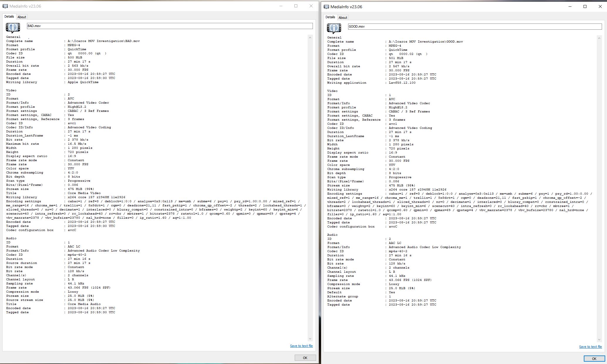607x364 pixels.
Task: Click Save to text file link for BAD.mov
Action: click(301, 346)
